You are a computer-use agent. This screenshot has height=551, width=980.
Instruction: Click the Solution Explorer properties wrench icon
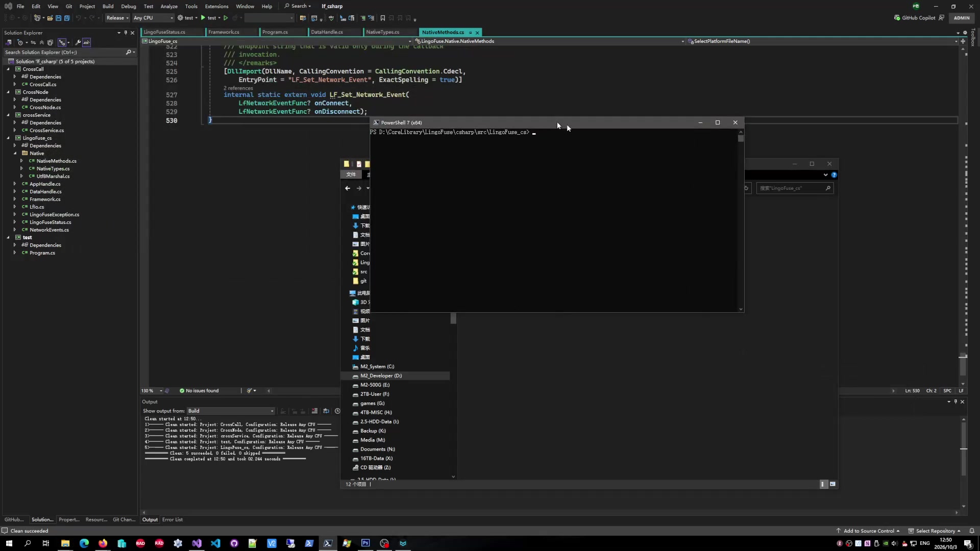coord(78,42)
